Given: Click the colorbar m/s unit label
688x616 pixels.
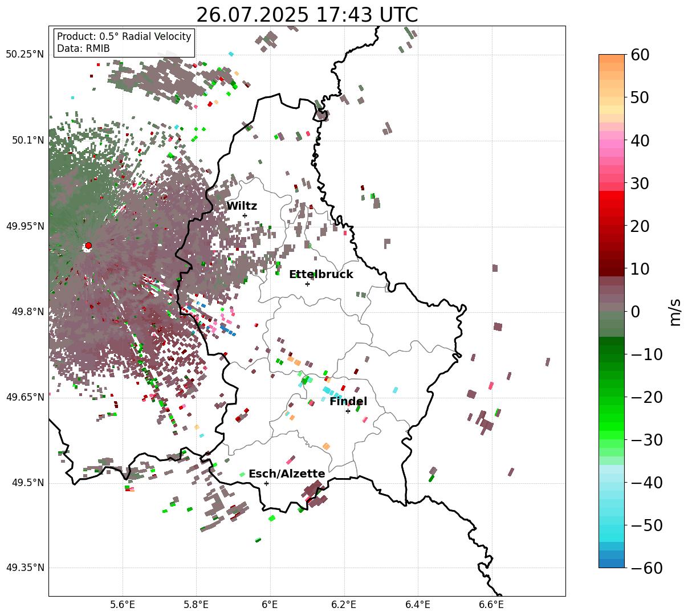Looking at the screenshot, I should (675, 312).
